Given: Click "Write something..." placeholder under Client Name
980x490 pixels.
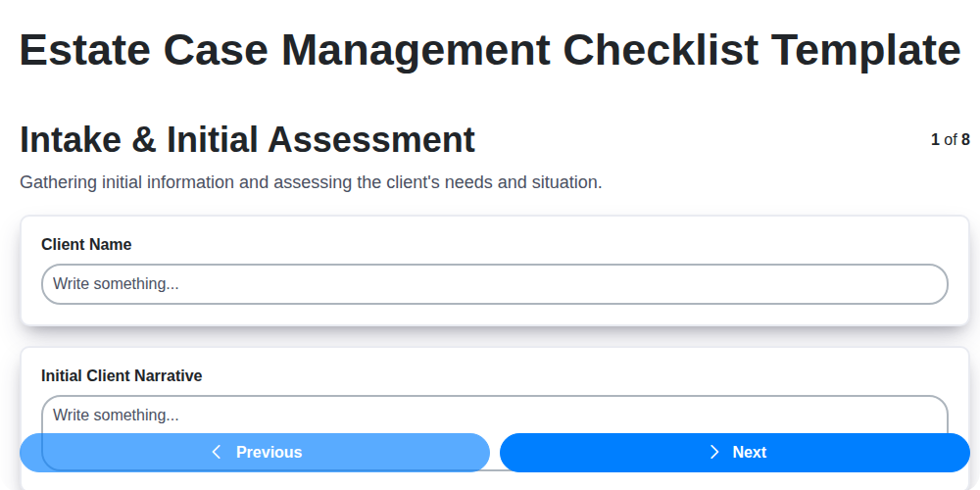Looking at the screenshot, I should (x=116, y=284).
